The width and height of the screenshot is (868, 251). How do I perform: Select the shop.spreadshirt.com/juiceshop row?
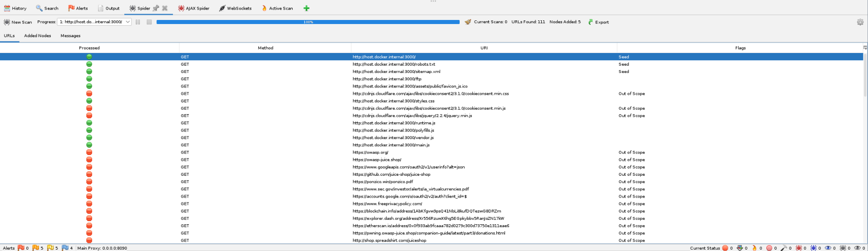432,240
